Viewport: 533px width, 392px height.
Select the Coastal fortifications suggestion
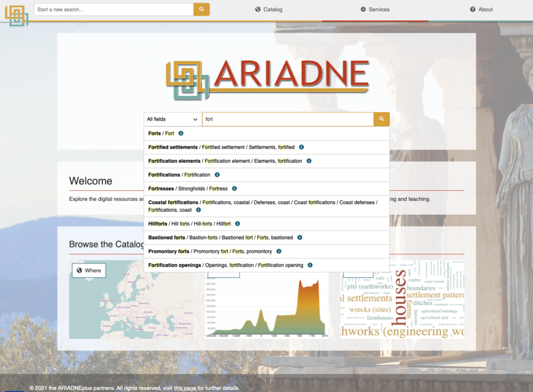(266, 206)
